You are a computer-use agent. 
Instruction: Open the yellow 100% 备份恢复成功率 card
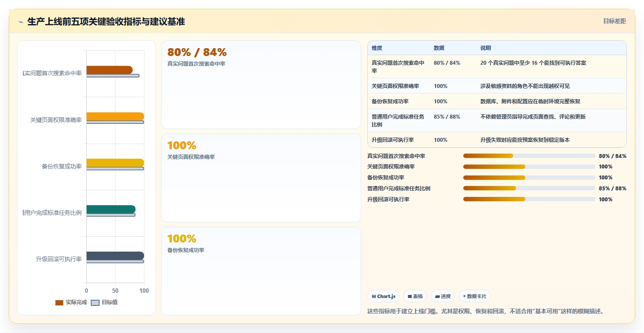[261, 271]
